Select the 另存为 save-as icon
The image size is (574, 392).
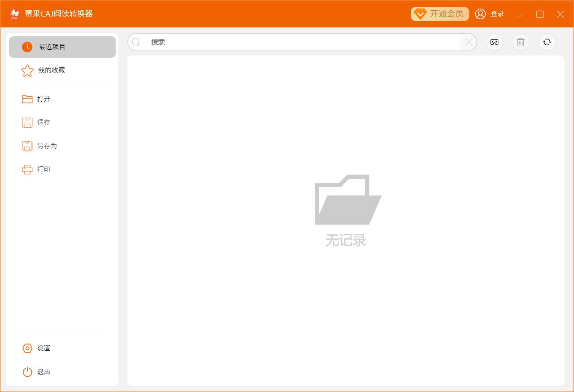[x=27, y=146]
